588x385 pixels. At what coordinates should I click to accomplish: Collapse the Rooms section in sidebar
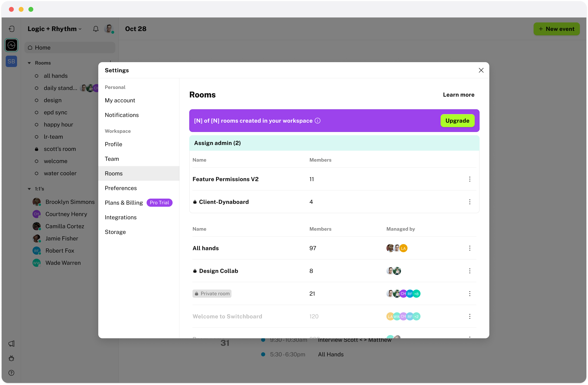tap(29, 63)
